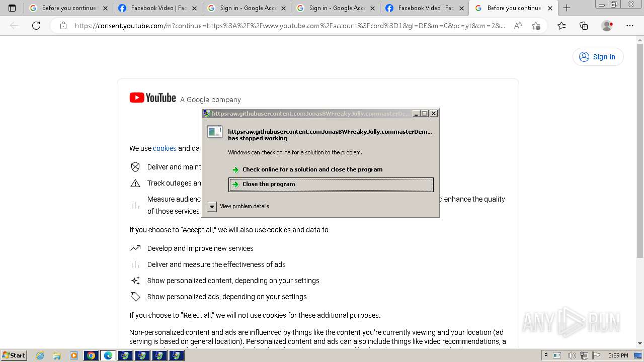Click the warning triangle icon beside 'Track outages'
This screenshot has width=644, height=362.
tap(135, 183)
